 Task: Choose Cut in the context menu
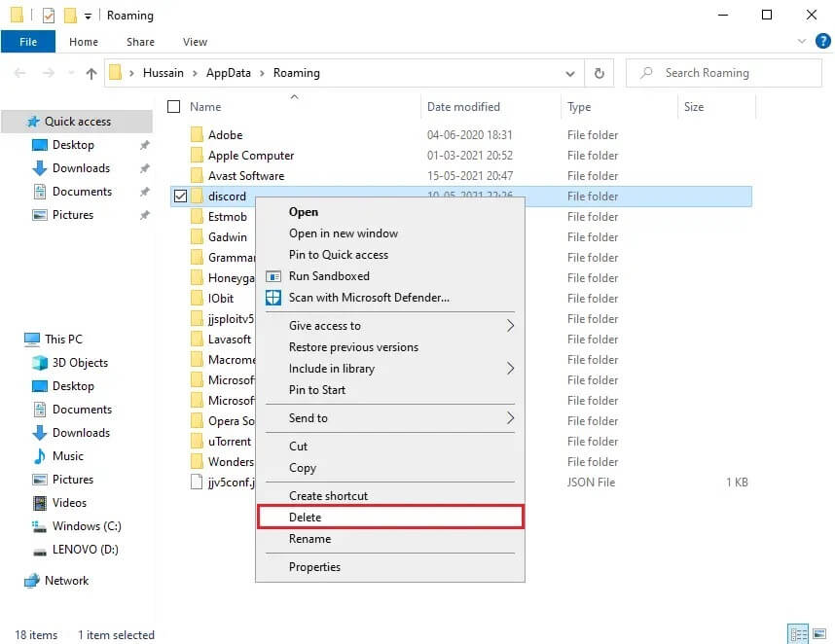click(x=390, y=446)
